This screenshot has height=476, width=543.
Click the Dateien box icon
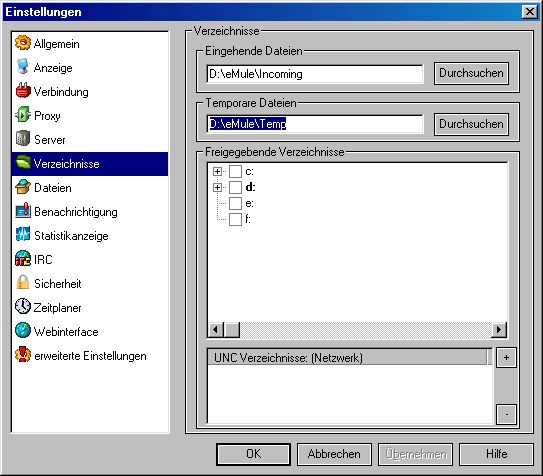point(23,187)
